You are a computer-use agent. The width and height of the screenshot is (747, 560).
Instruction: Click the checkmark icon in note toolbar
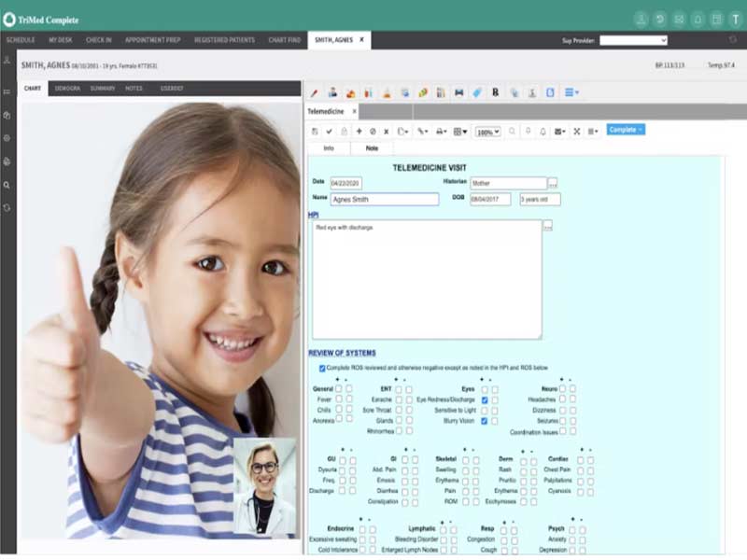pyautogui.click(x=330, y=132)
